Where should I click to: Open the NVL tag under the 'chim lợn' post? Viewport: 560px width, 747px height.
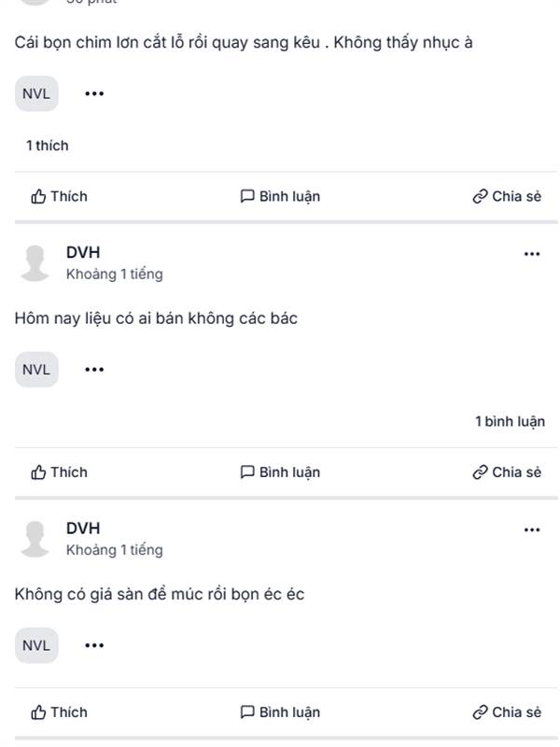pos(36,93)
